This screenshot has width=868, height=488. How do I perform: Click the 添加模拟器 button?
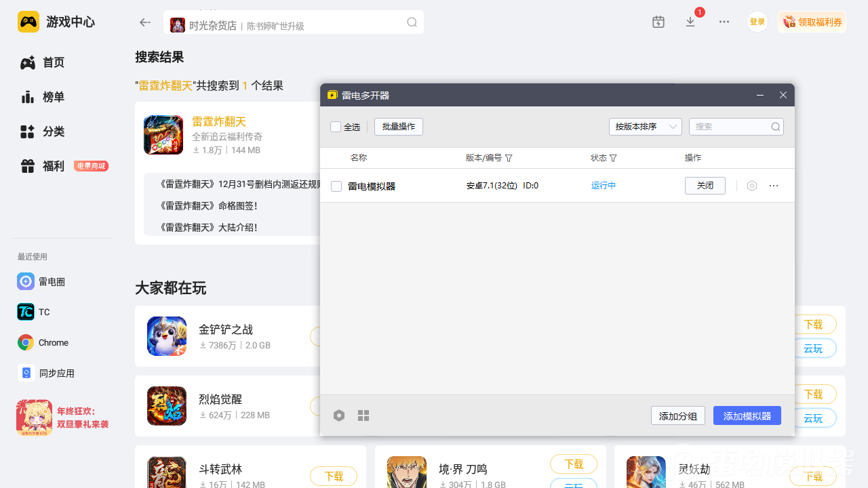pos(747,415)
